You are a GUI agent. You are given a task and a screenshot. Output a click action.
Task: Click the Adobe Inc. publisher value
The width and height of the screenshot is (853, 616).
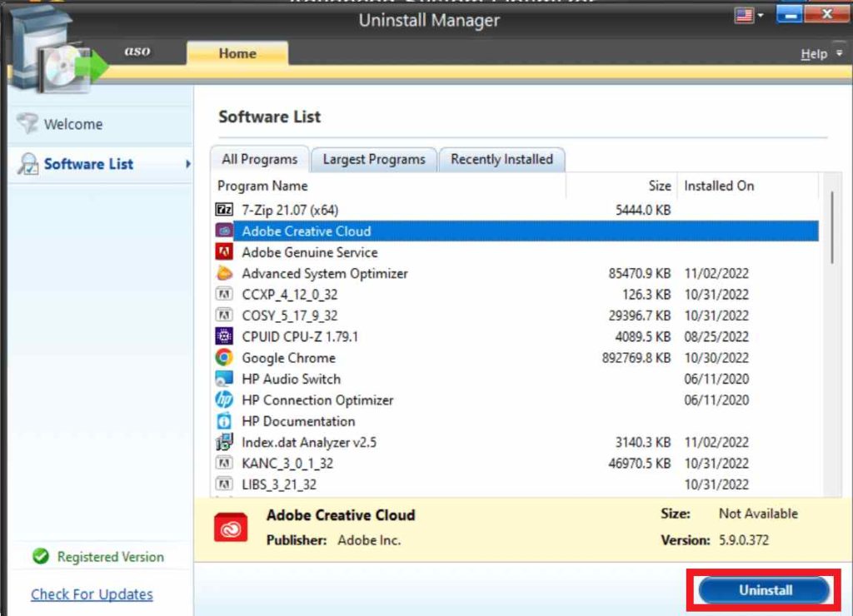pos(369,540)
